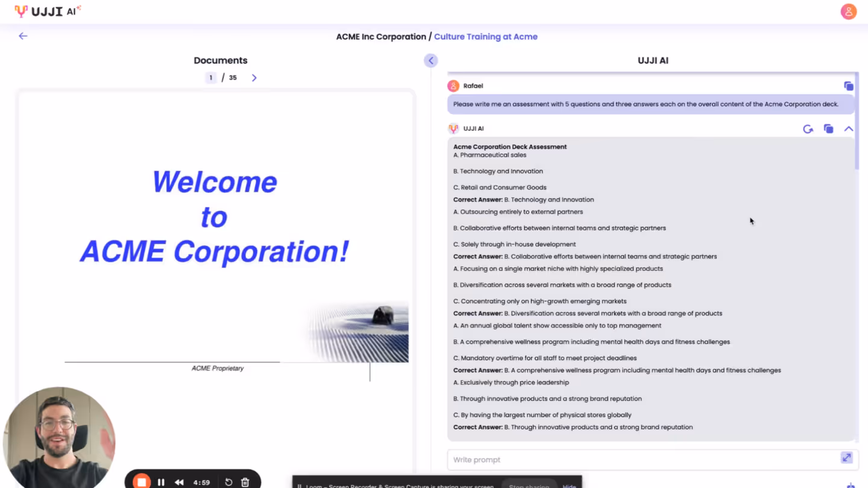
Task: Click the current page number field
Action: click(x=210, y=78)
